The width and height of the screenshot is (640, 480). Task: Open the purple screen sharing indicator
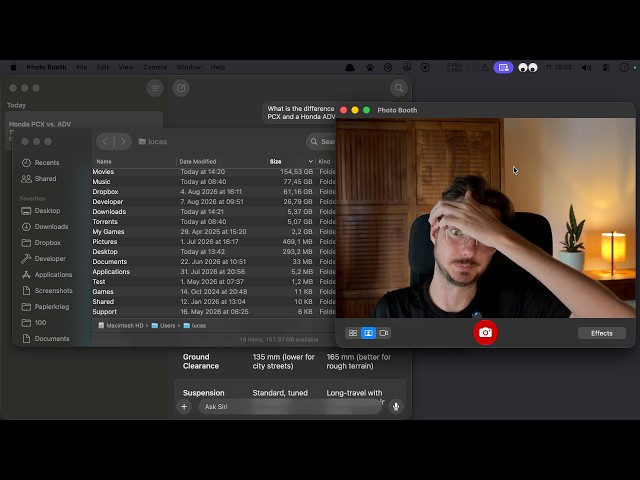pyautogui.click(x=503, y=68)
